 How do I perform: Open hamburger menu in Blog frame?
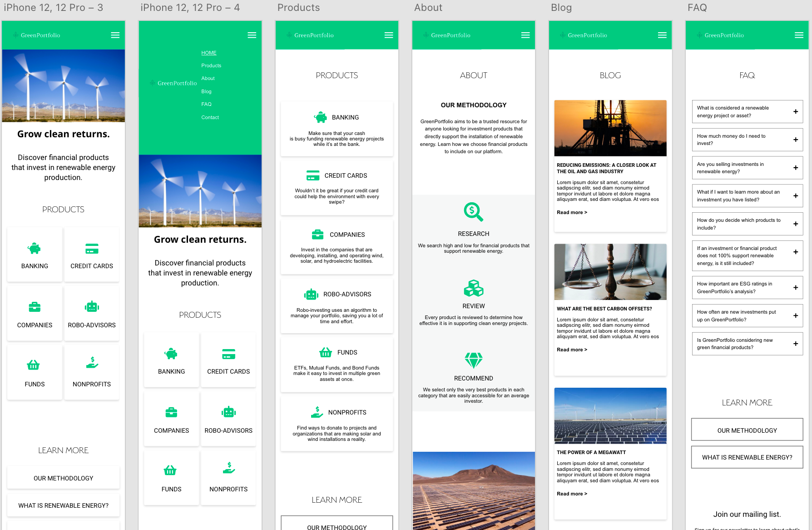tap(662, 35)
